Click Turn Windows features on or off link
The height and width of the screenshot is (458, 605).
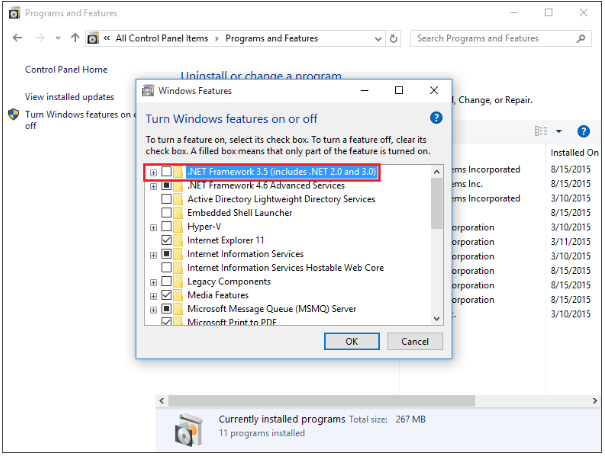click(x=80, y=120)
